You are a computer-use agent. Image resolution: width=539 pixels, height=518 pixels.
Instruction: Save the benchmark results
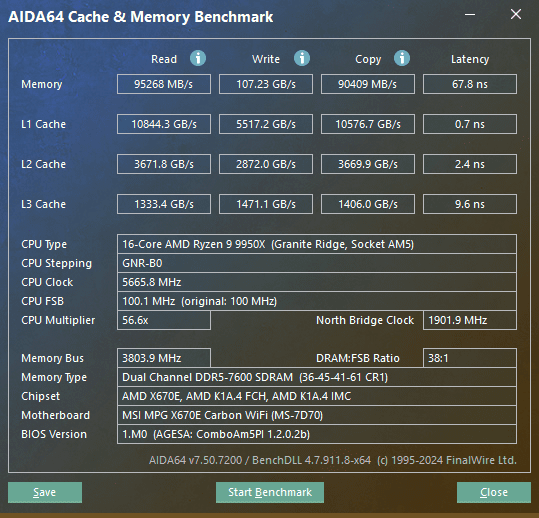(x=45, y=492)
